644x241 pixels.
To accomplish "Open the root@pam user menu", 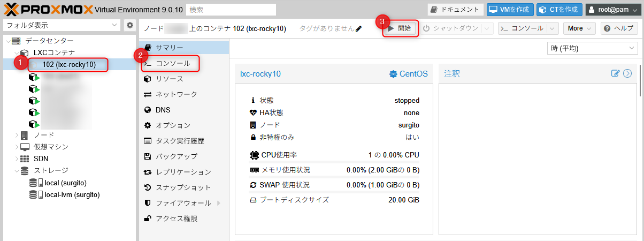I will coord(612,10).
